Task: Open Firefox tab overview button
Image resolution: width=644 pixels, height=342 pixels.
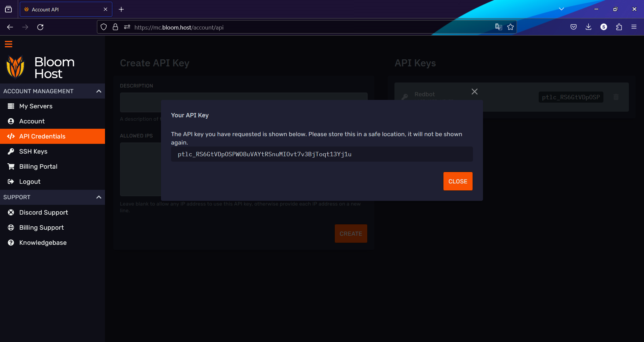Action: click(8, 9)
